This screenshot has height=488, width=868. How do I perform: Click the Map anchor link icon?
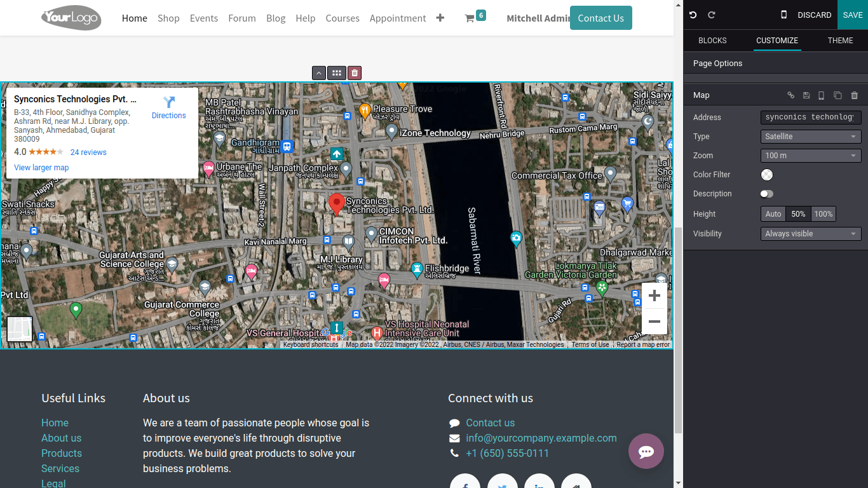[791, 95]
